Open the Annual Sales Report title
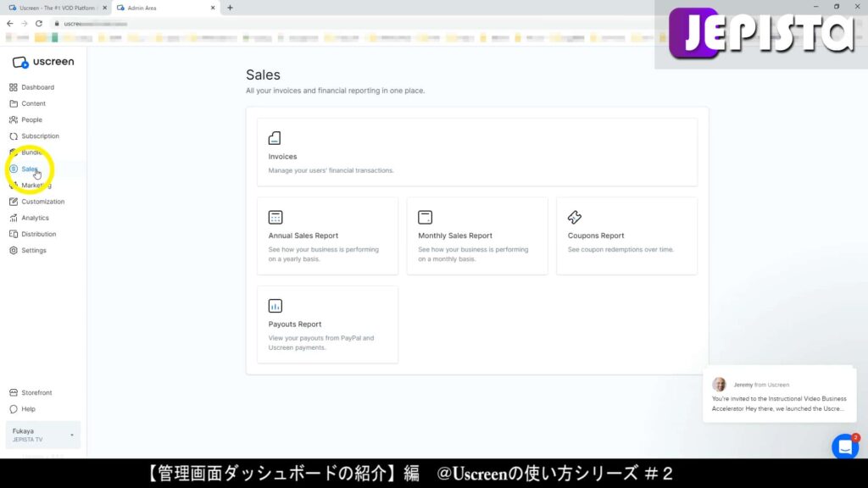 tap(303, 236)
